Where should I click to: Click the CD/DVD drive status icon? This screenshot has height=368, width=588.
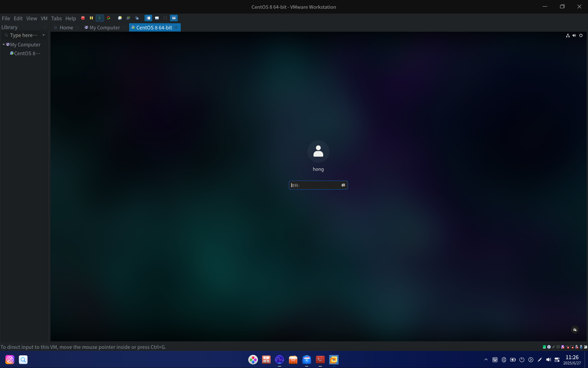coord(549,347)
